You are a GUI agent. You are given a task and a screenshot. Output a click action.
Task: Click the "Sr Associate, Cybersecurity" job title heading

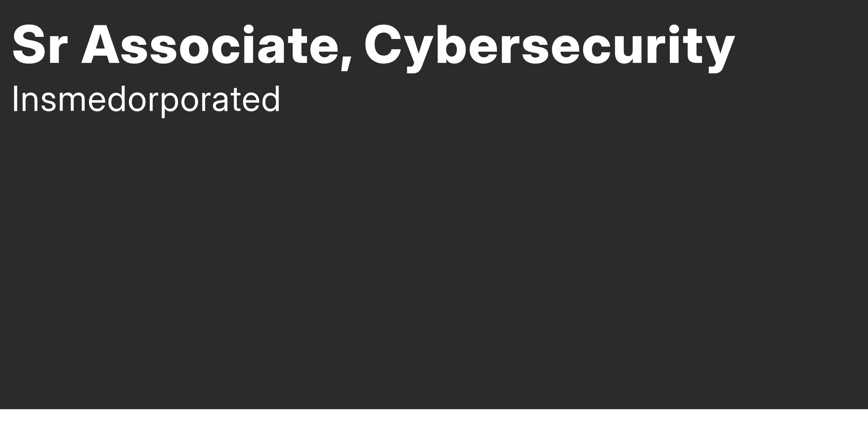(x=373, y=45)
